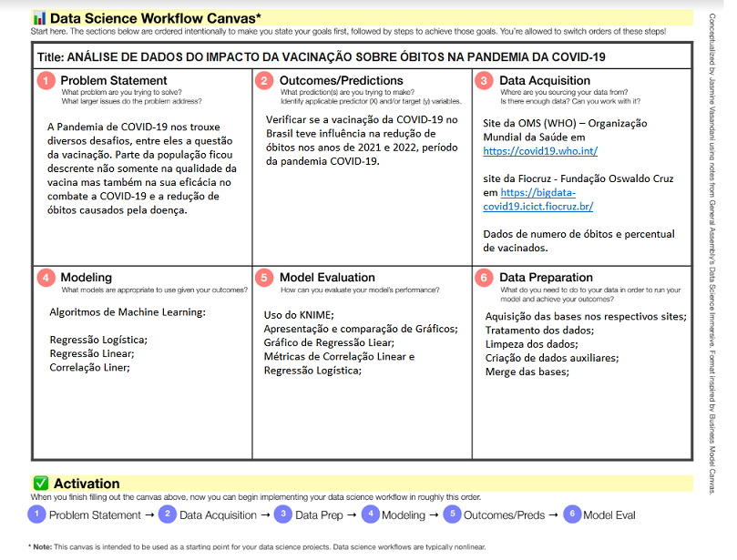
Task: Click red circle 5 beside Model Evaluation heading
Action: 264,277
